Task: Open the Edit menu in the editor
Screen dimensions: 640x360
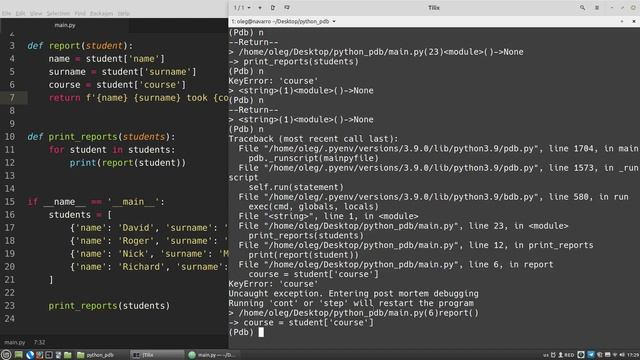Action: [20, 13]
